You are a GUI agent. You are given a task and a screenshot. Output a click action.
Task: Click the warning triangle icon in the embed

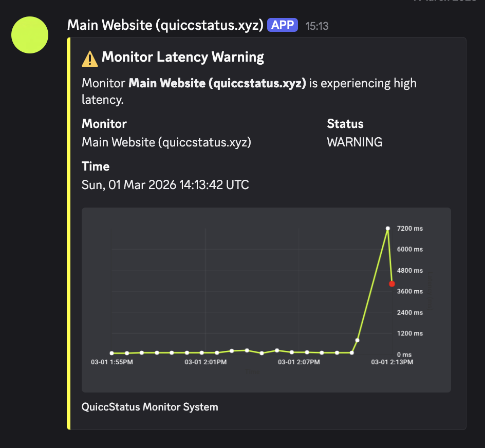tap(89, 58)
